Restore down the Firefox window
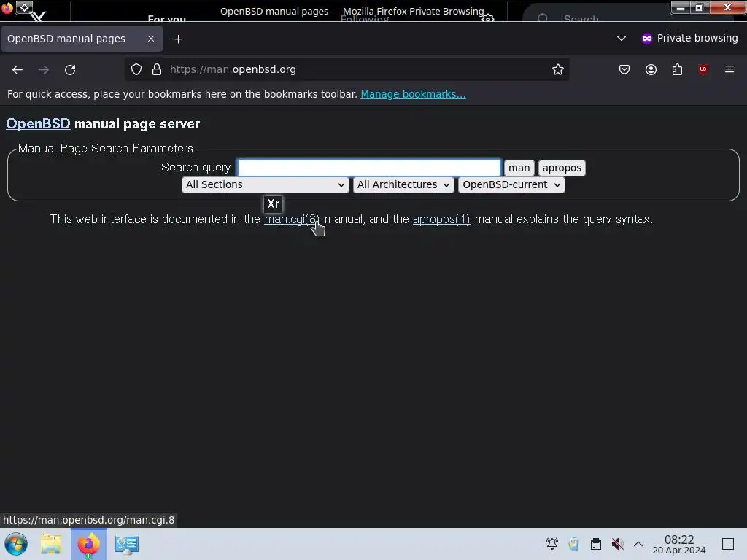 [700, 7]
